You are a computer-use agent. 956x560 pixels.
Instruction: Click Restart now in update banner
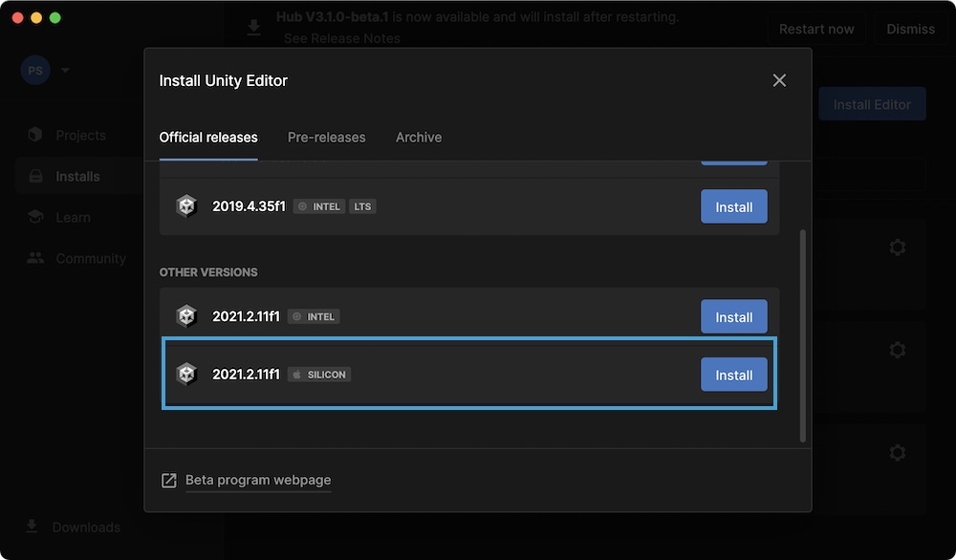pos(816,30)
